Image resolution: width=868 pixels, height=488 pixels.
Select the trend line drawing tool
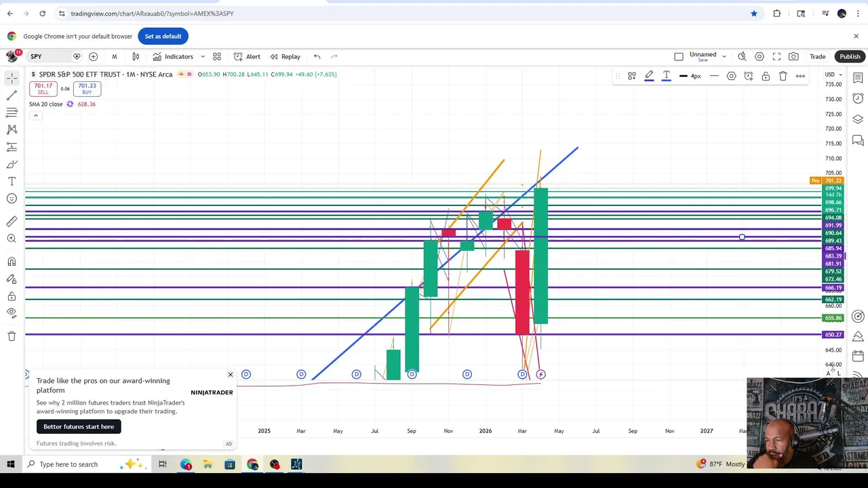click(x=12, y=96)
